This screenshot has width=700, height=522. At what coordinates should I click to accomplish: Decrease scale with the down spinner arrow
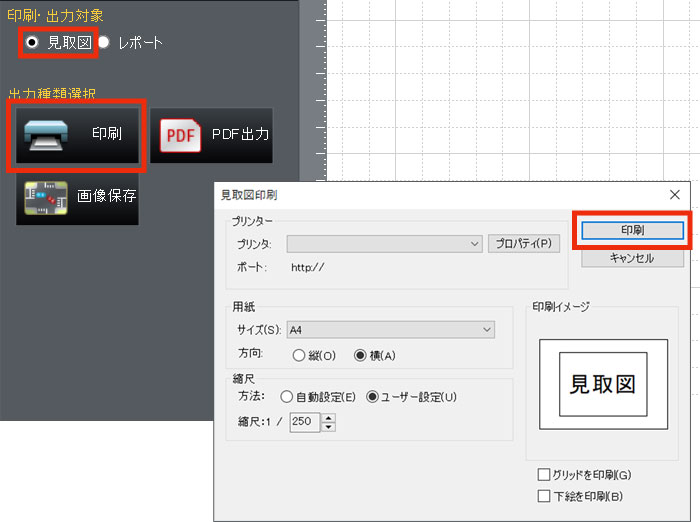pyautogui.click(x=329, y=427)
